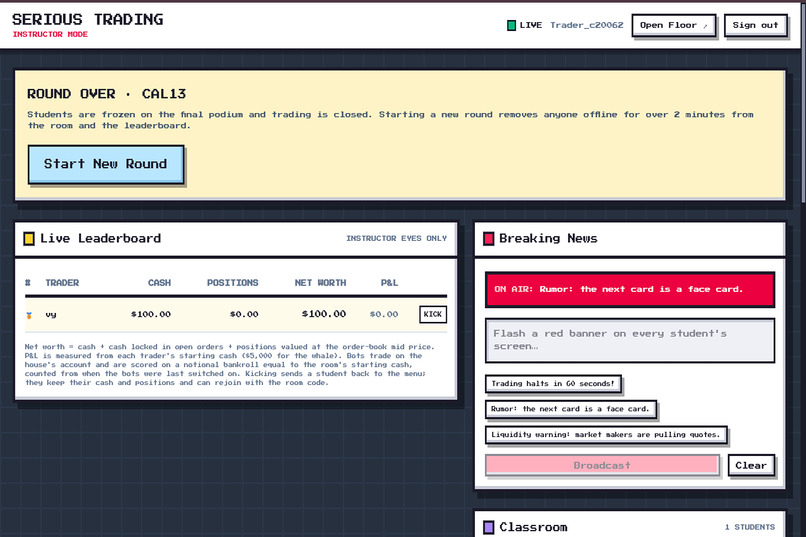Screen dimensions: 806x537
Task: Click the 'ROUND OVER · CAL13' heading
Action: click(106, 94)
